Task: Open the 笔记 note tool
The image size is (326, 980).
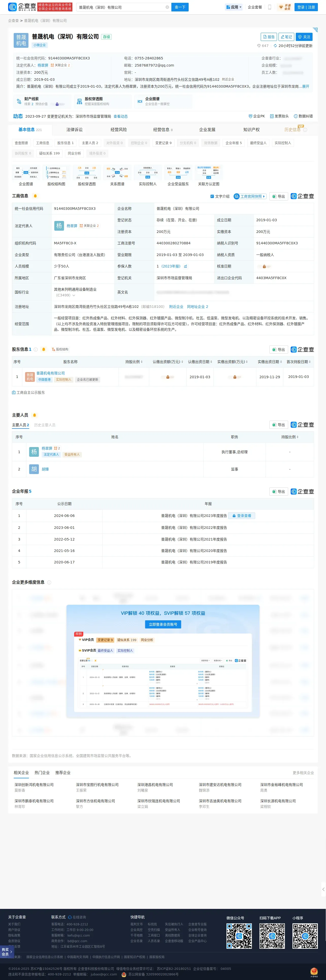Action: 286,37
